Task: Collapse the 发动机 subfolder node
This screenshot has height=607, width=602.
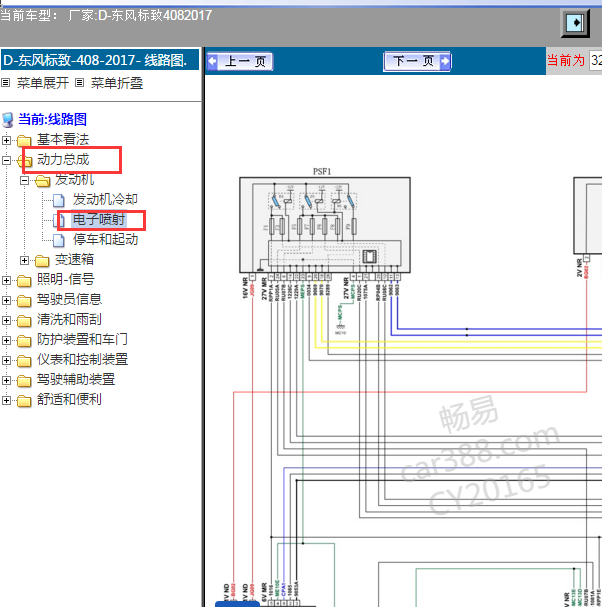Action: point(24,180)
